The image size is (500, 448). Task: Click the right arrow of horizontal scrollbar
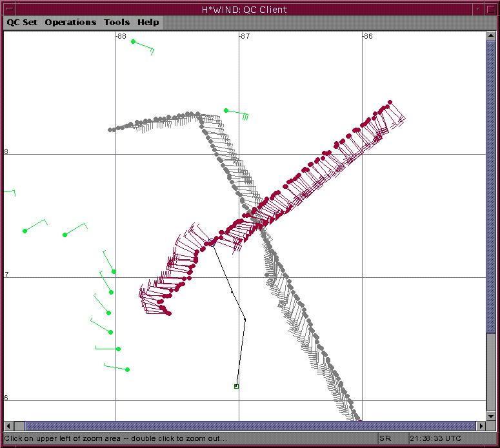(481, 426)
